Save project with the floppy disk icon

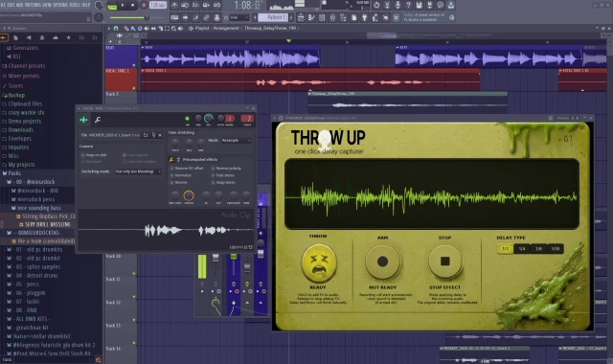point(419,5)
